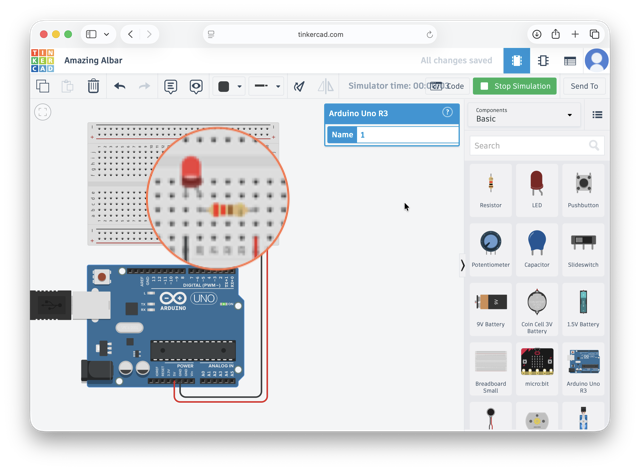Open the Components Basic dropdown
The height and width of the screenshot is (471, 640).
pyautogui.click(x=524, y=115)
